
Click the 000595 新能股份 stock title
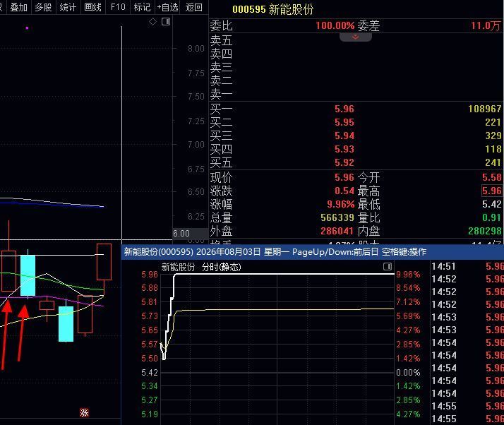(x=272, y=9)
